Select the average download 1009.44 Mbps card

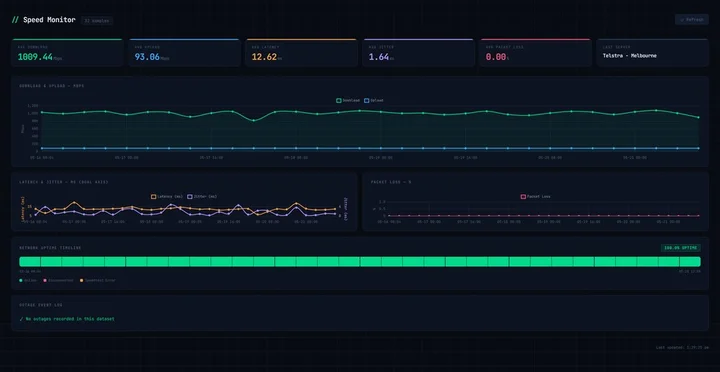pyautogui.click(x=67, y=53)
